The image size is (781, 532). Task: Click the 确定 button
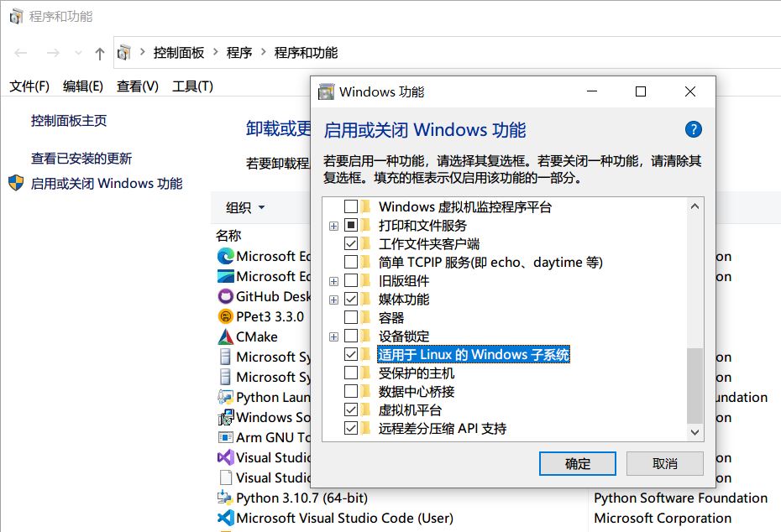(x=578, y=463)
